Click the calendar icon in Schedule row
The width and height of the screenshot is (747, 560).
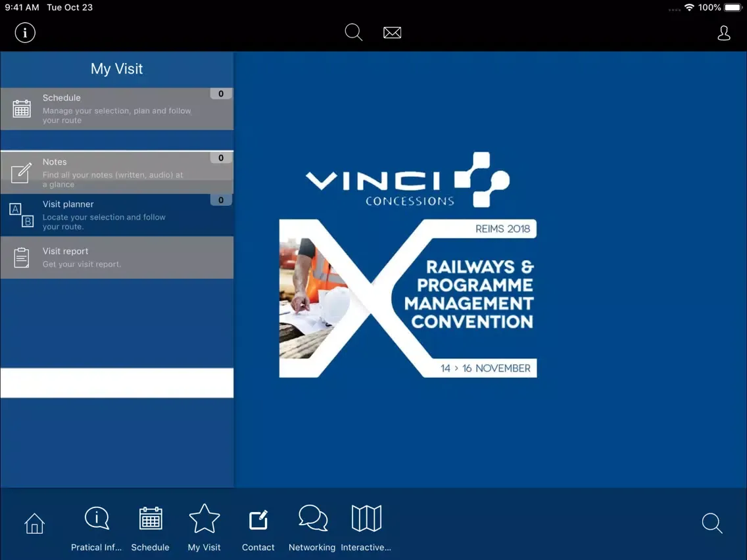[22, 108]
